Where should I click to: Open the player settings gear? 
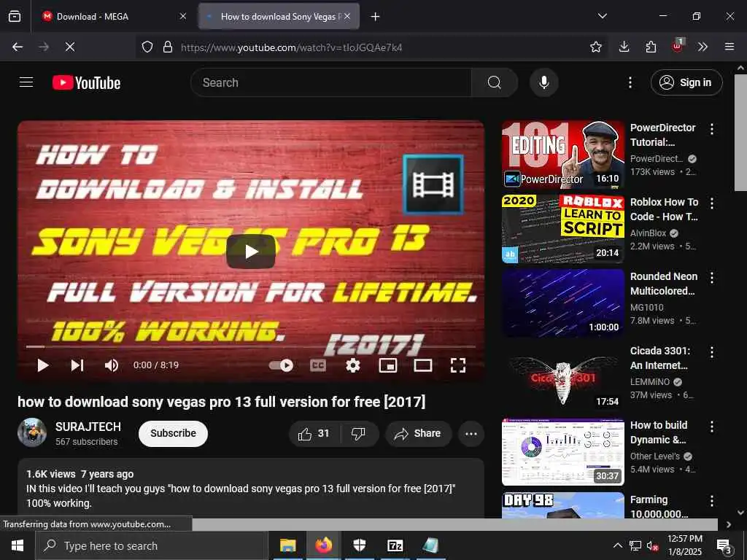pos(352,365)
